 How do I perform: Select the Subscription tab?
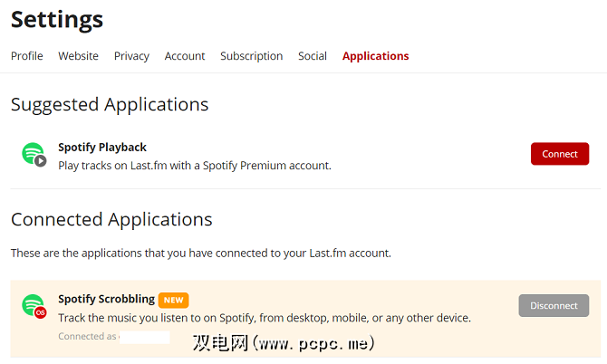[x=251, y=56]
